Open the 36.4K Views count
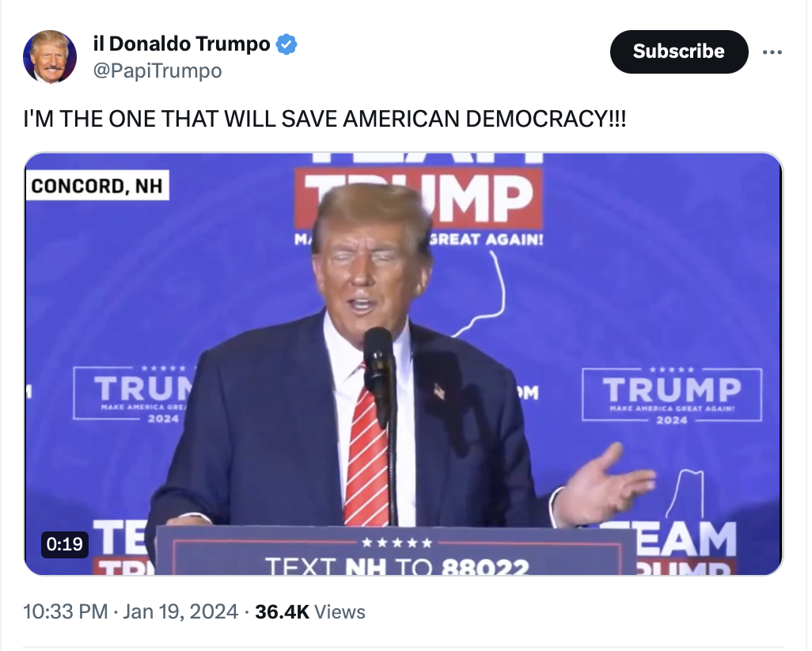The width and height of the screenshot is (812, 651). [x=309, y=611]
